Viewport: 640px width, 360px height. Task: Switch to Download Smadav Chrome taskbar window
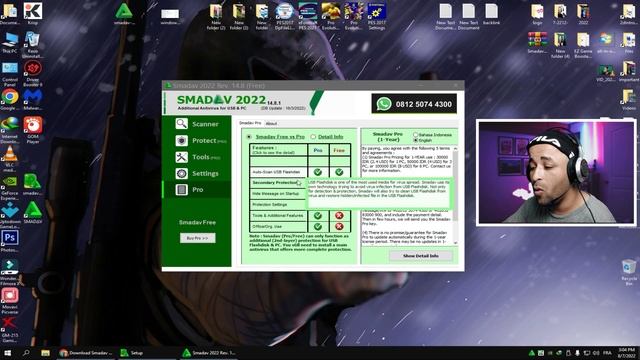[85, 353]
